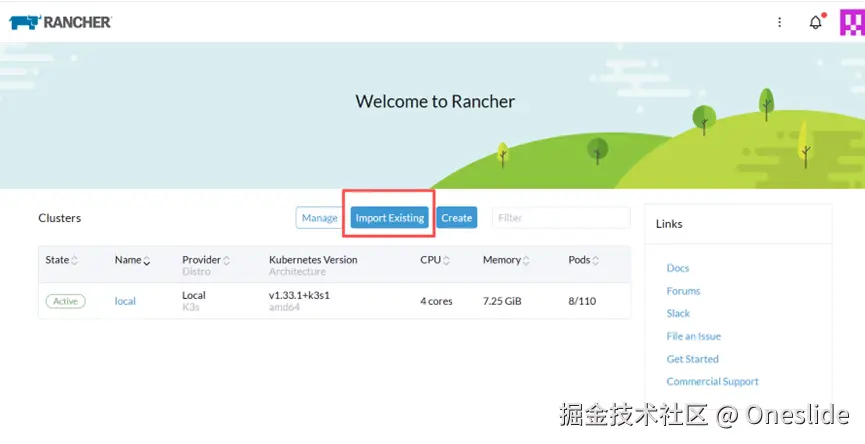The width and height of the screenshot is (865, 444).
Task: Open the three-dot options menu
Action: point(779,22)
